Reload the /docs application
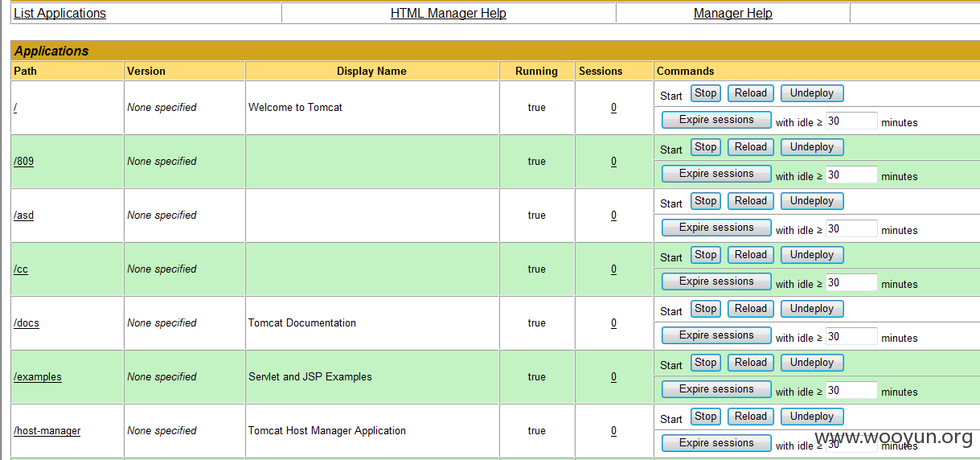The height and width of the screenshot is (460, 980). click(x=751, y=309)
